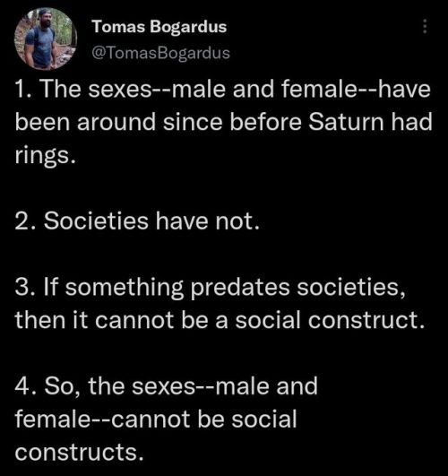Image resolution: width=448 pixels, height=476 pixels.
Task: Open the three-dot more options menu
Action: [425, 26]
